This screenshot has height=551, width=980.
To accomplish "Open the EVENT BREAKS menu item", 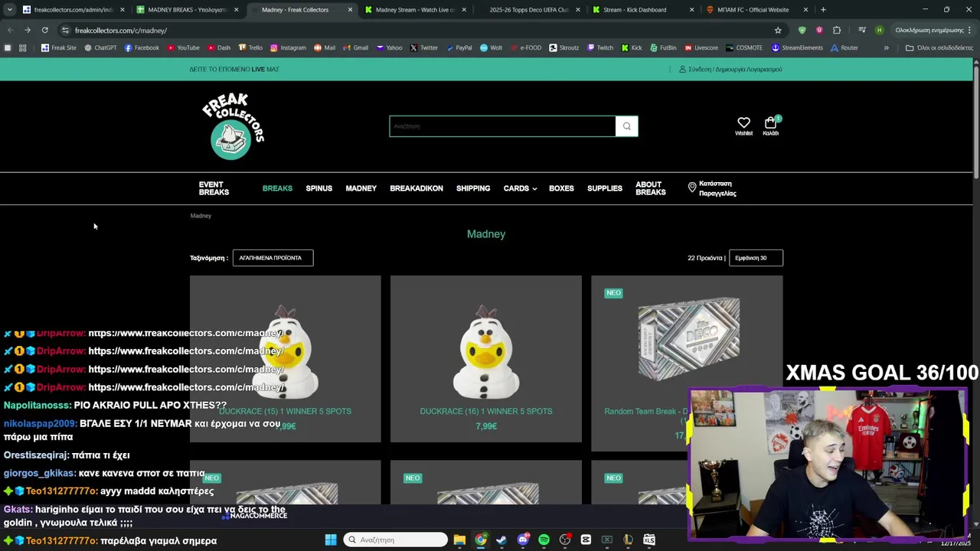I will tap(214, 188).
